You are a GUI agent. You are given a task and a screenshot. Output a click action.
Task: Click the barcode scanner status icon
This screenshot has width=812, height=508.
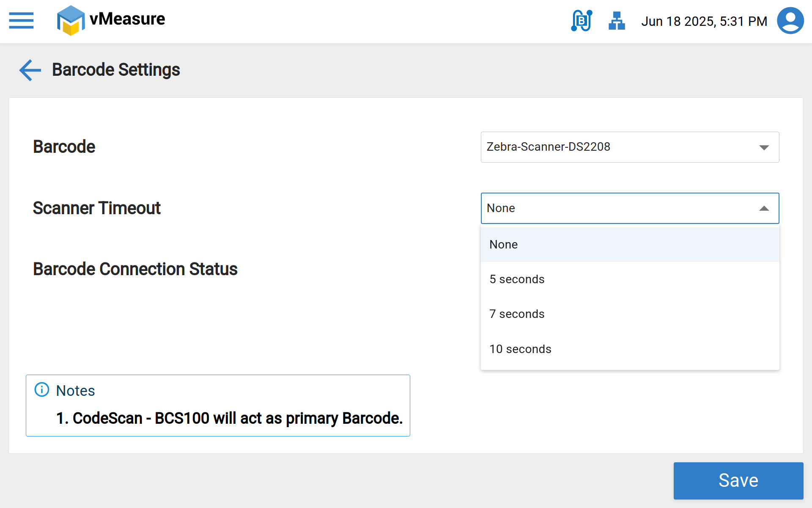tap(582, 21)
